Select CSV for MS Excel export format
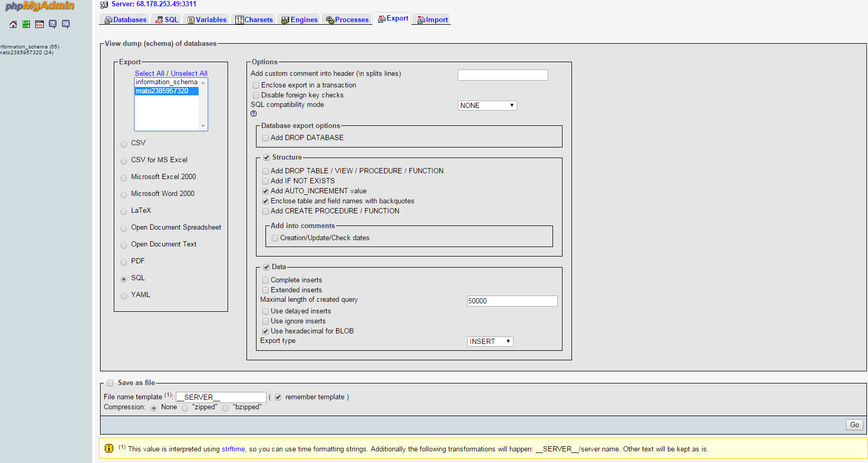 [124, 161]
